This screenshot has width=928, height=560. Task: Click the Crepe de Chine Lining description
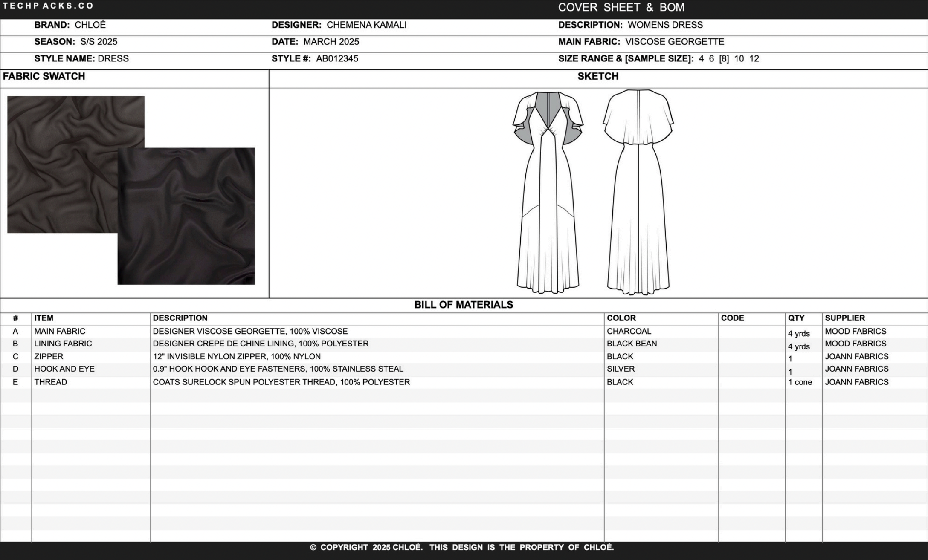coord(261,344)
